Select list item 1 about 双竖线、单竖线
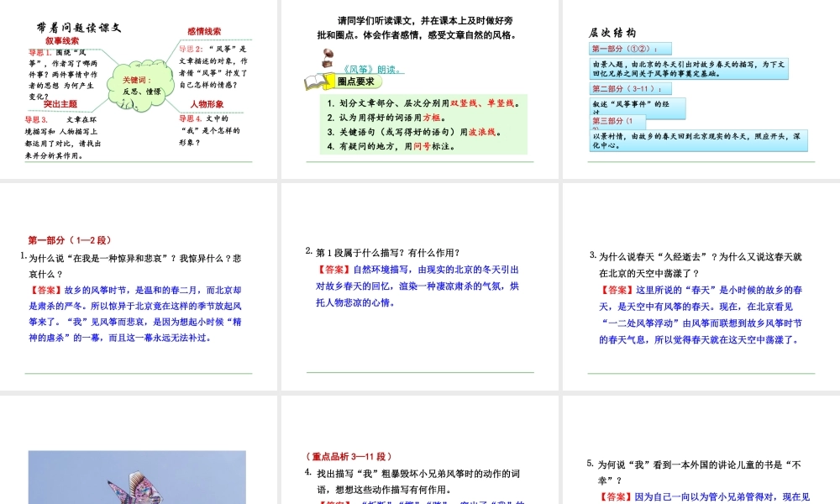Image resolution: width=840 pixels, height=504 pixels. 423,103
